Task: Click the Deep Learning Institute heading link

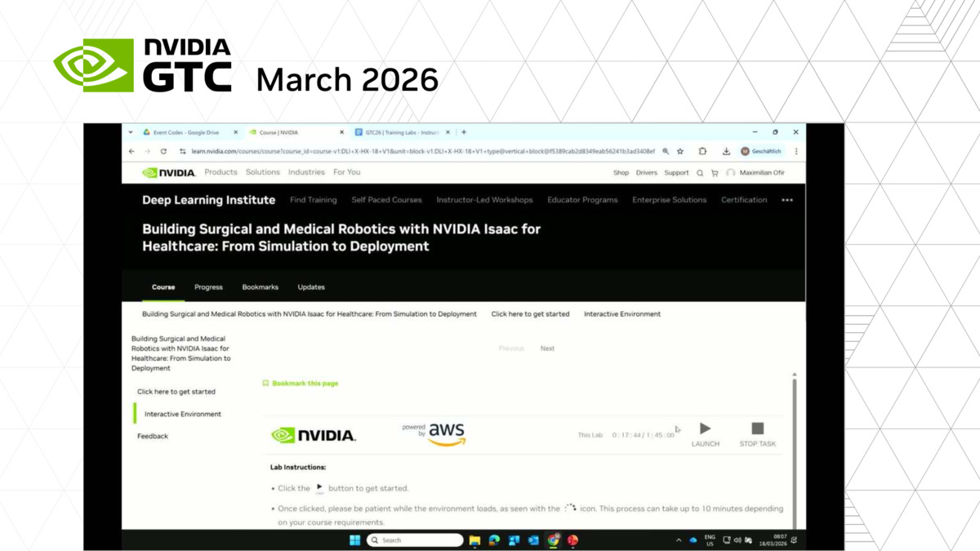Action: (x=209, y=200)
